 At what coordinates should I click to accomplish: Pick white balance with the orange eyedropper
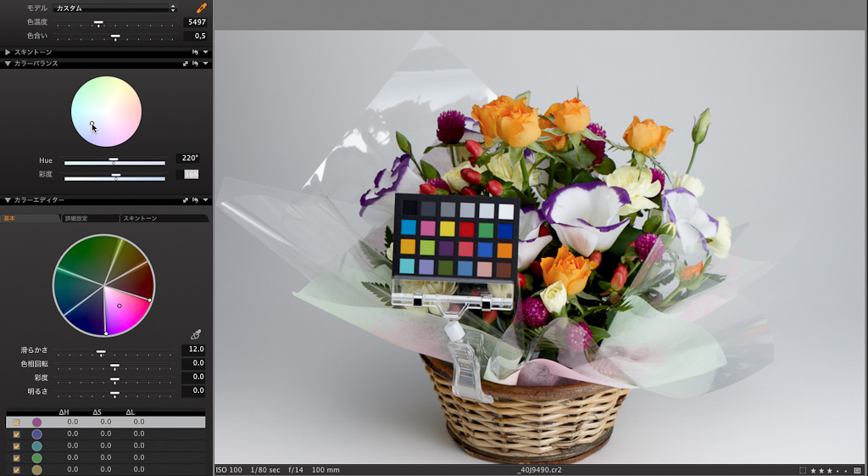coord(202,8)
